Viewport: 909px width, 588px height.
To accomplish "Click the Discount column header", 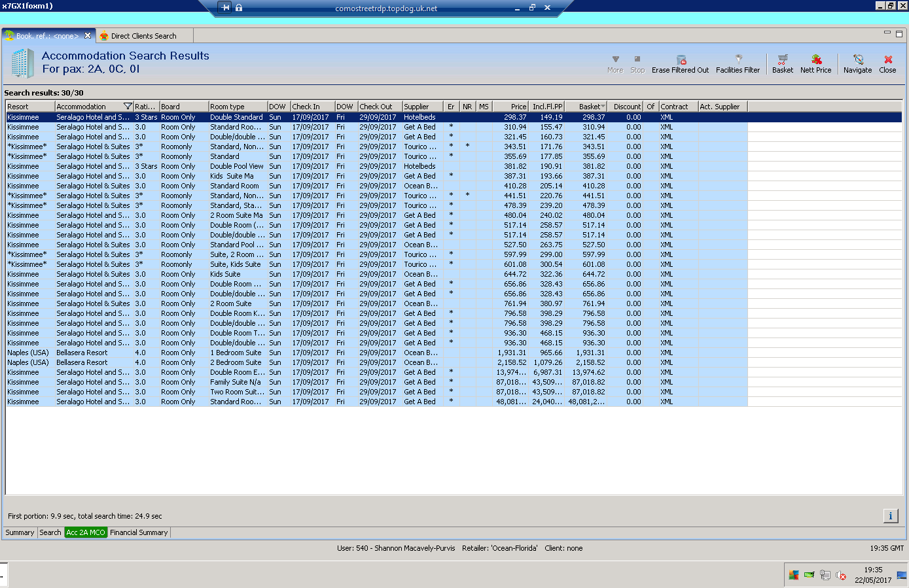I will [626, 107].
